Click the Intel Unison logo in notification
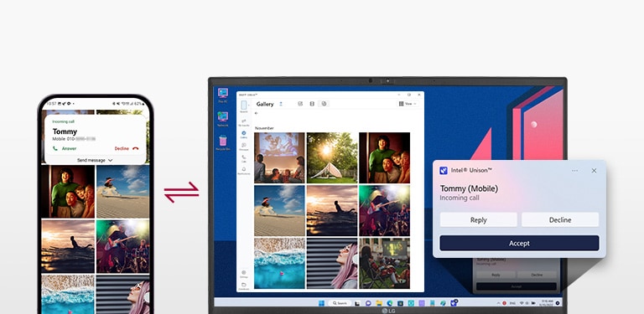The height and width of the screenshot is (314, 644). (x=444, y=171)
